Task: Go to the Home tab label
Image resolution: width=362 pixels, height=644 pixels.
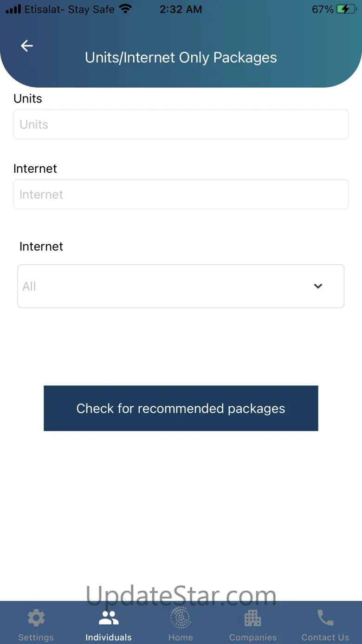Action: click(x=181, y=637)
